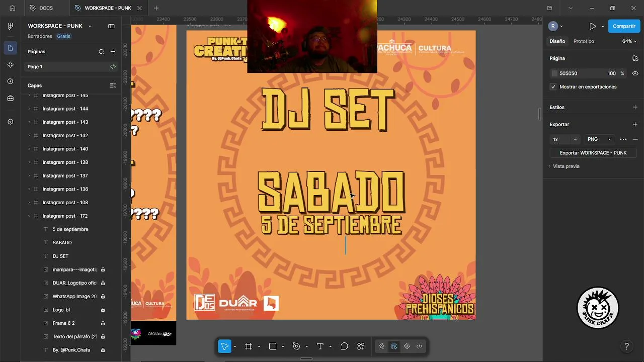Click the code icon beside Page 1
Screen dimensions: 644x362
coord(113,67)
